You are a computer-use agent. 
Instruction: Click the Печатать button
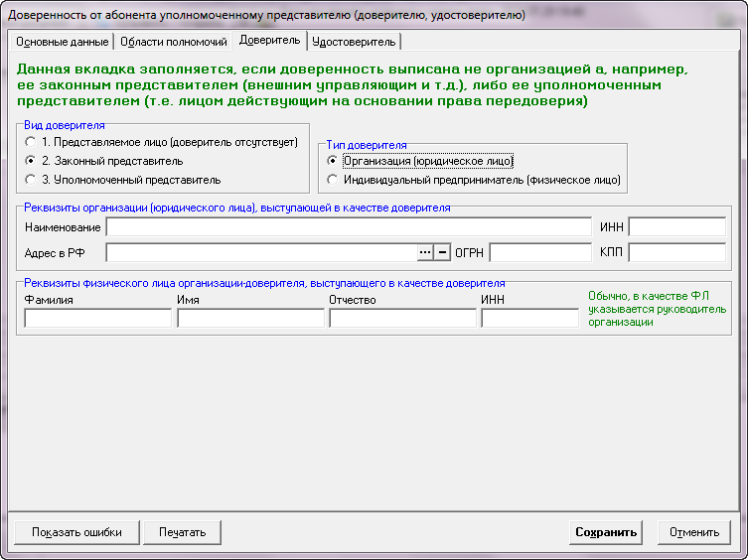click(x=182, y=532)
